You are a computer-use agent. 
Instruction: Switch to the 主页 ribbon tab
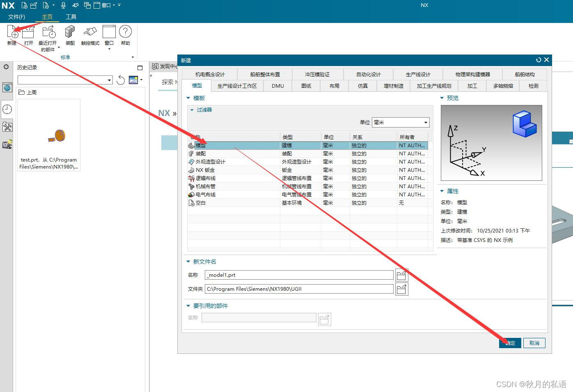tap(47, 17)
